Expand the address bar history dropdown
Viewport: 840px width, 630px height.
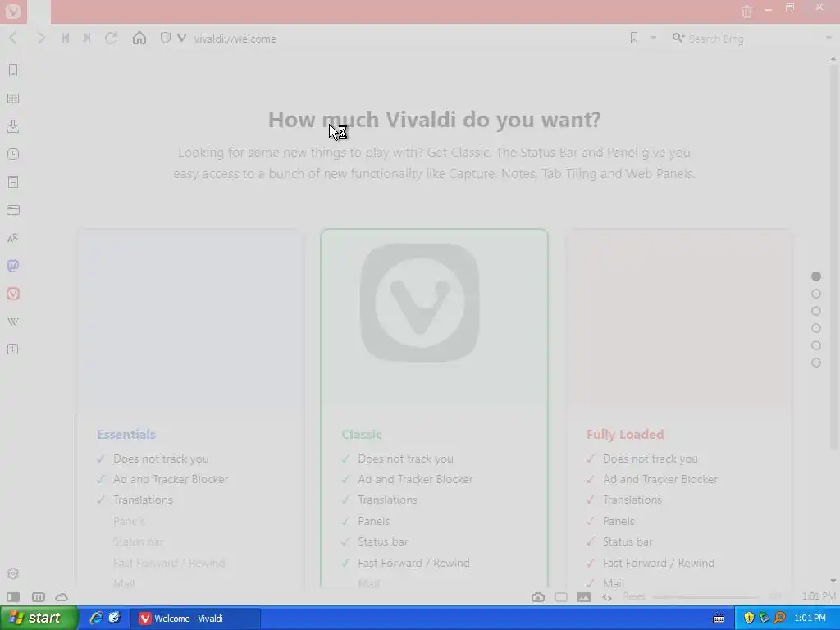coord(653,38)
